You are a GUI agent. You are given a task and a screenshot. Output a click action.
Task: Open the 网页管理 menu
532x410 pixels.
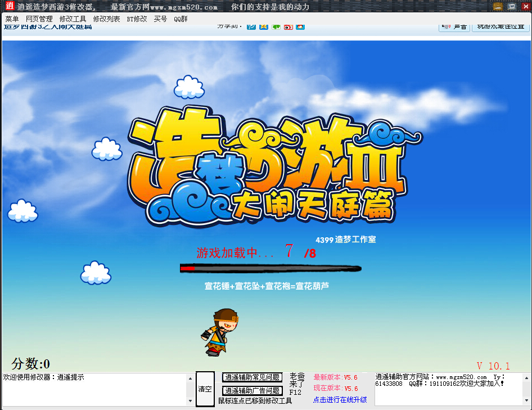(39, 19)
